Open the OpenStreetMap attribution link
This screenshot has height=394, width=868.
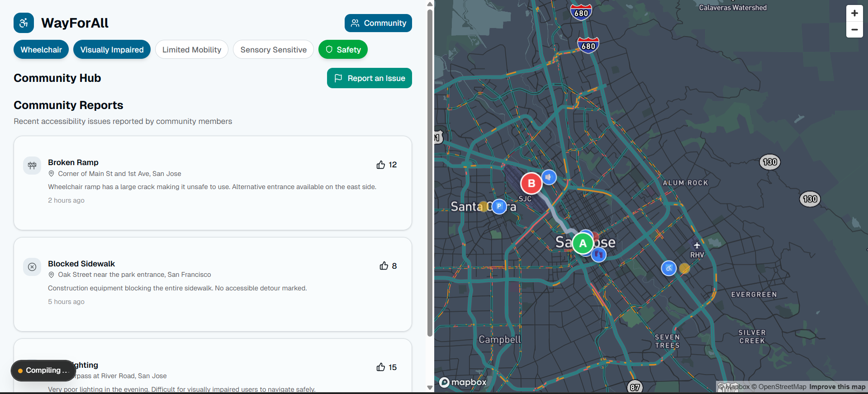pyautogui.click(x=779, y=387)
